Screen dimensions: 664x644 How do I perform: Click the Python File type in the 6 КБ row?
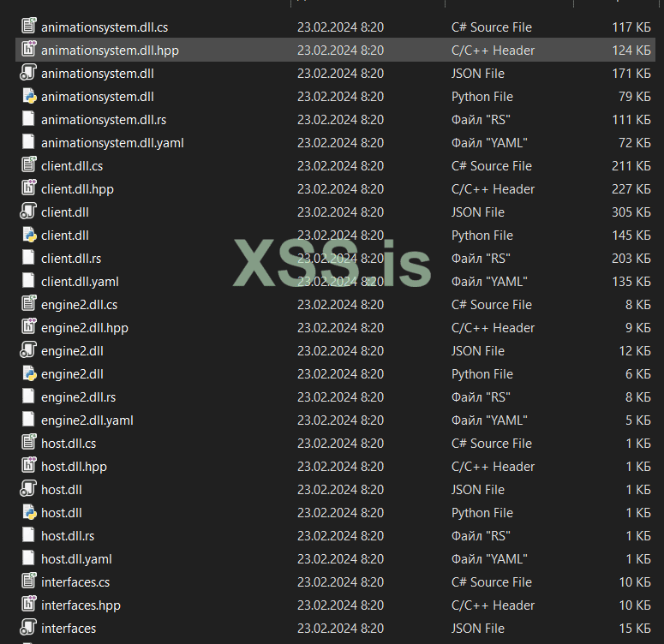point(482,374)
